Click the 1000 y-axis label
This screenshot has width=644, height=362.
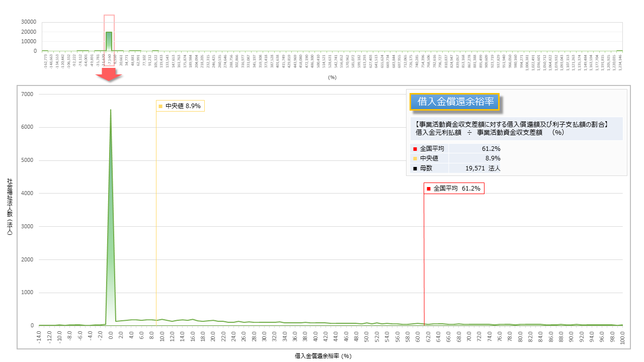point(27,293)
